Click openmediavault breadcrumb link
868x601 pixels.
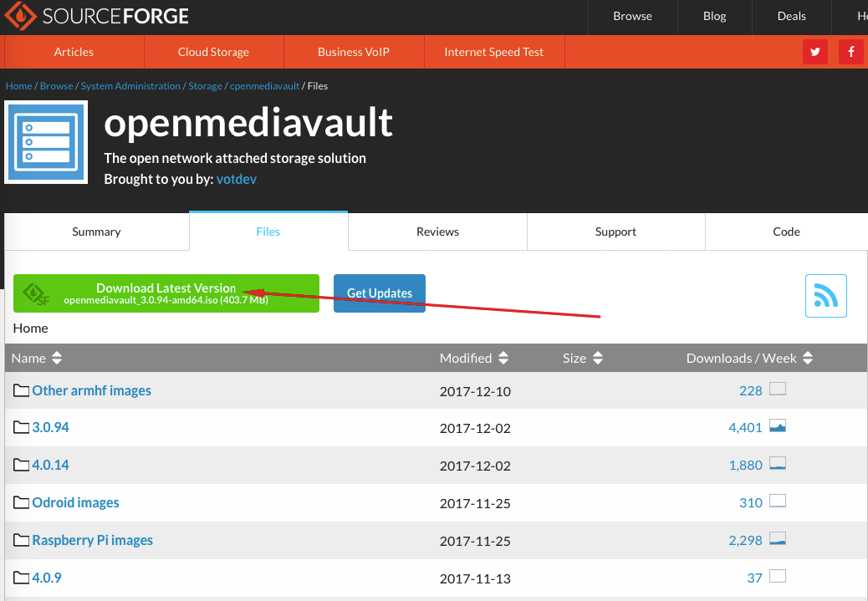click(264, 86)
